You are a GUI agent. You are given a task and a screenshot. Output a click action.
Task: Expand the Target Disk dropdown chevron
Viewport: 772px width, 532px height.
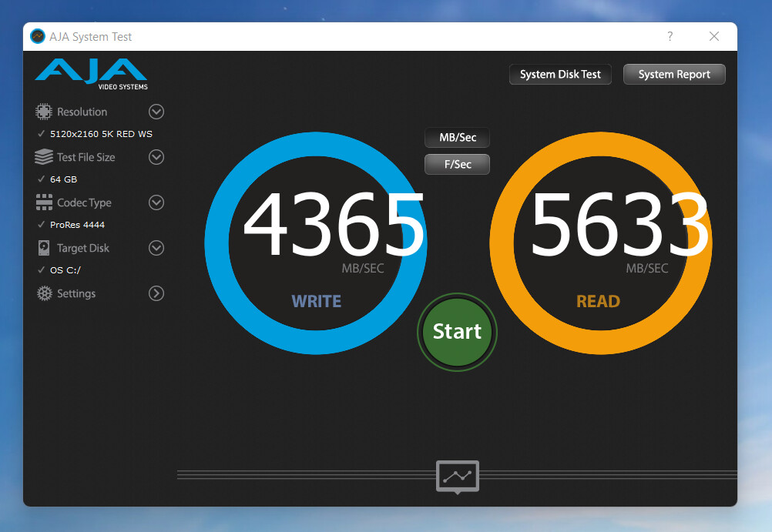click(156, 248)
